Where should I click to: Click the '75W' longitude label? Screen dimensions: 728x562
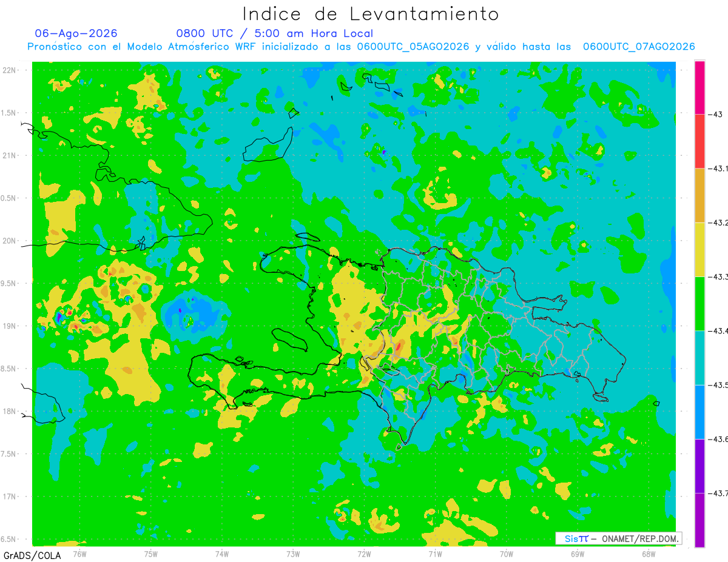(x=151, y=554)
